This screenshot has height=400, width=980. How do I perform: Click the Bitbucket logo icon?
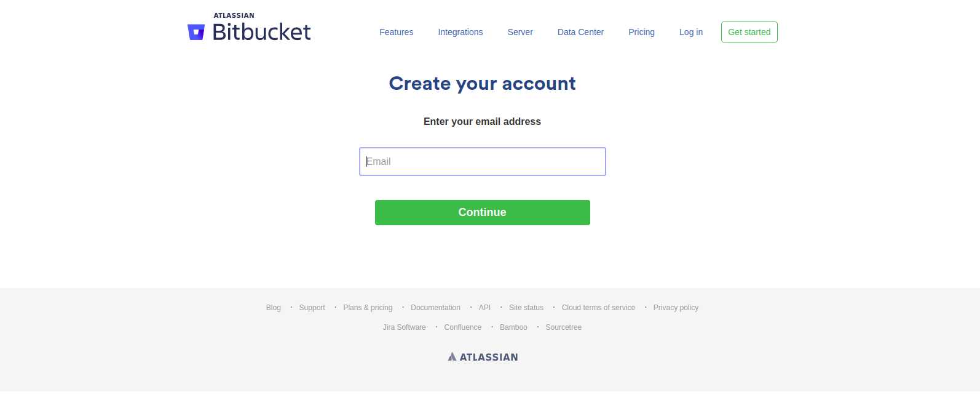coord(196,32)
